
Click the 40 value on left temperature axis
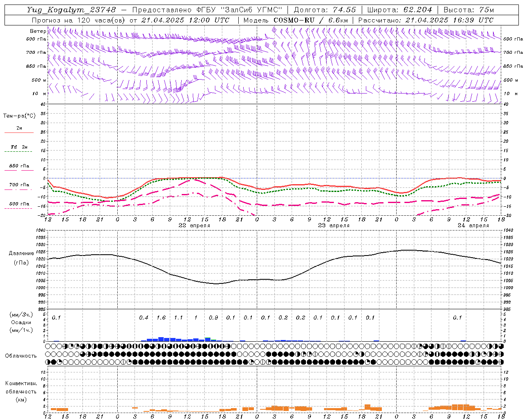pyautogui.click(x=43, y=104)
